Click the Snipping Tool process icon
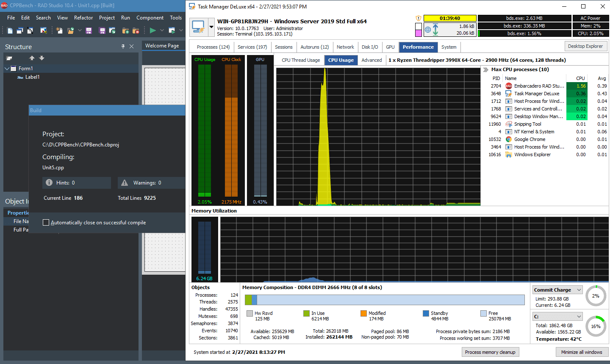The image size is (610, 364). coord(509,124)
